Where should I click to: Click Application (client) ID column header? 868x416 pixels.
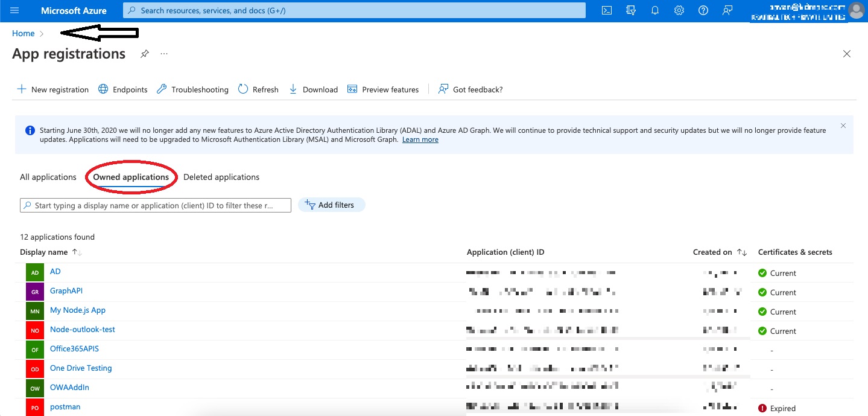click(505, 252)
